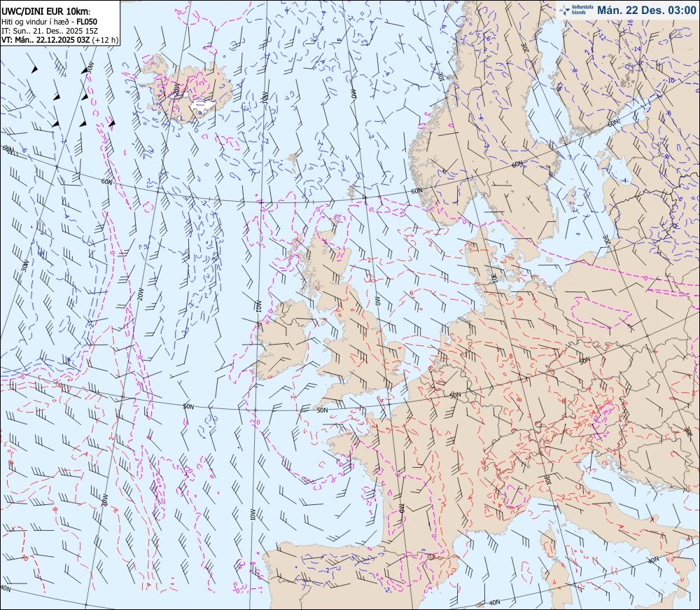
Task: Click the 'IT: Sun.. 21. Des.. 2025 15Z' line
Action: pos(50,31)
